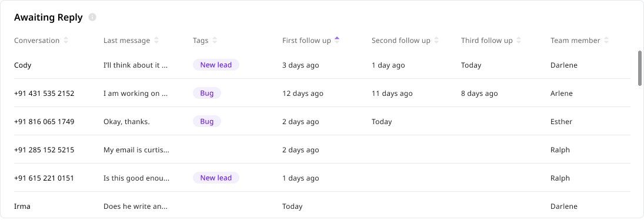Screen dimensions: 644x220
Task: Sort by Last message column arrows
Action: [x=156, y=40]
